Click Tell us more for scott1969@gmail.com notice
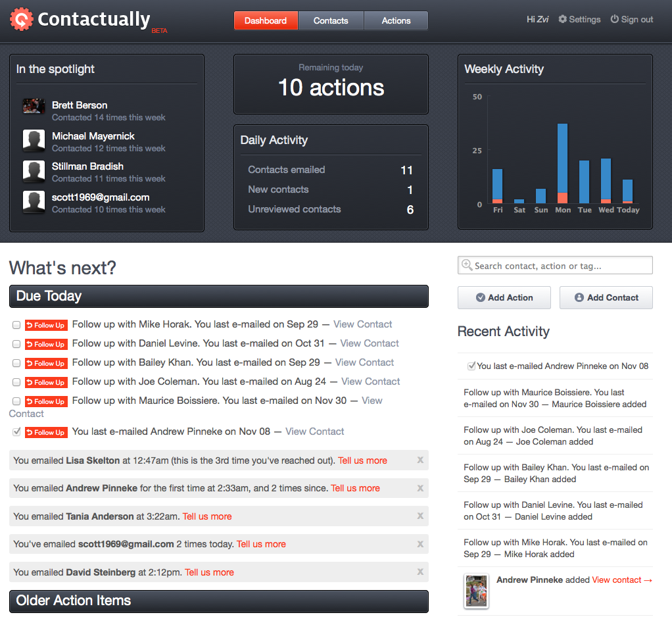Screen dimensions: 672x617 261,545
